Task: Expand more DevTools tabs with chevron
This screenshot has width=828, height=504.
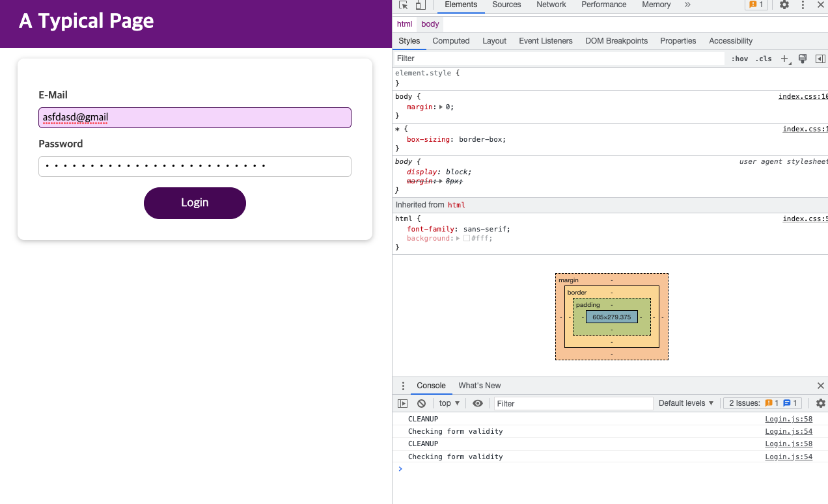Action: pyautogui.click(x=687, y=5)
